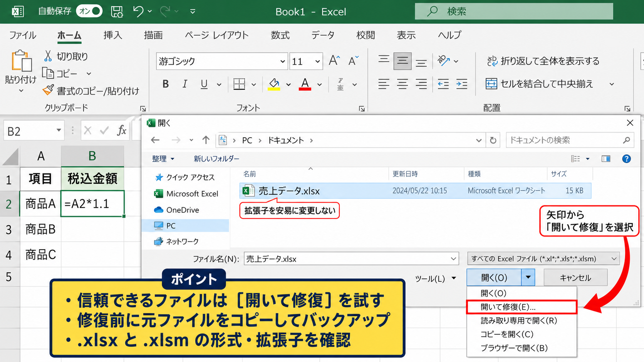This screenshot has height=362, width=644.
Task: Toggle the AutoSave switch
Action: [x=89, y=11]
